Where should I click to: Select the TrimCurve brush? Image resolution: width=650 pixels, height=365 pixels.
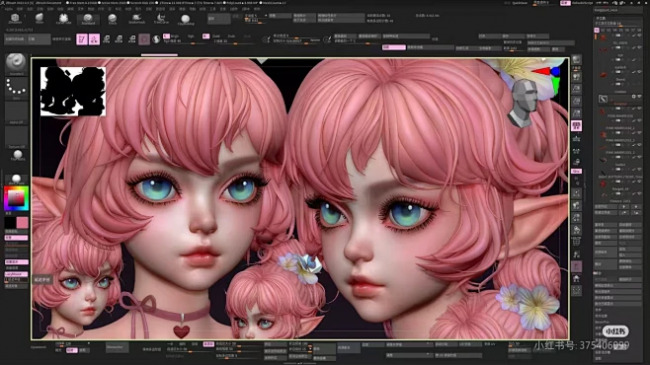pyautogui.click(x=161, y=19)
